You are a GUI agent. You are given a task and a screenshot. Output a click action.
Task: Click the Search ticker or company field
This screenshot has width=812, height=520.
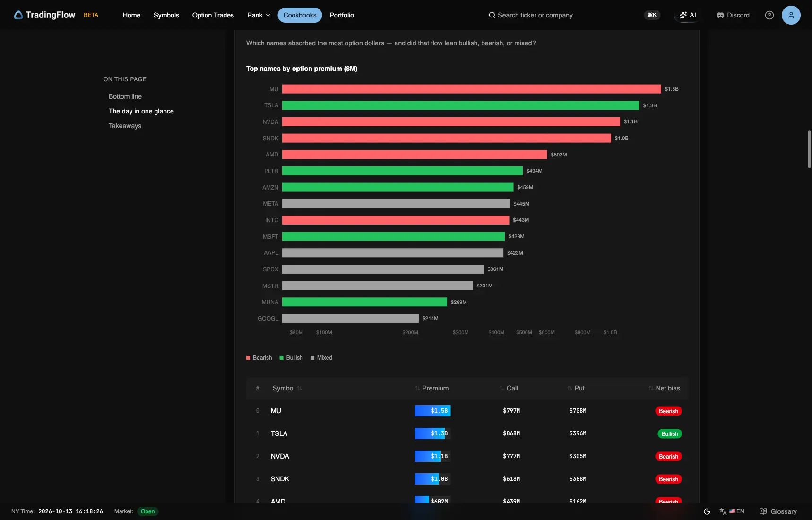pyautogui.click(x=535, y=15)
